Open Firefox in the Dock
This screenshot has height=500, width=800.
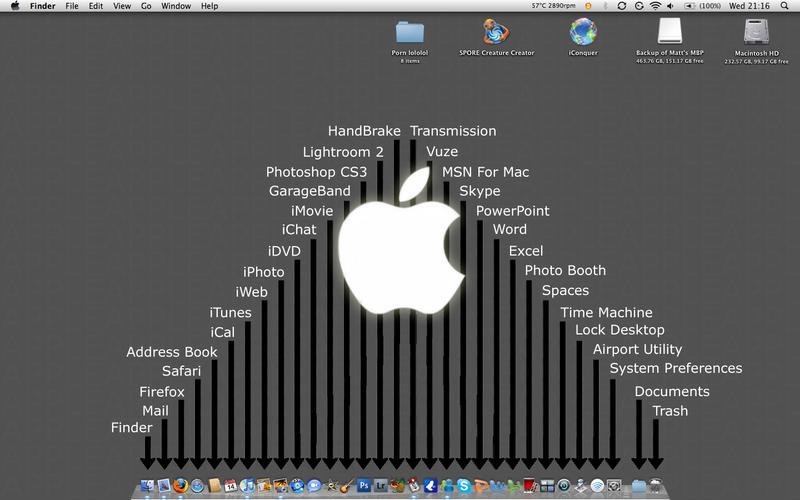pos(181,485)
